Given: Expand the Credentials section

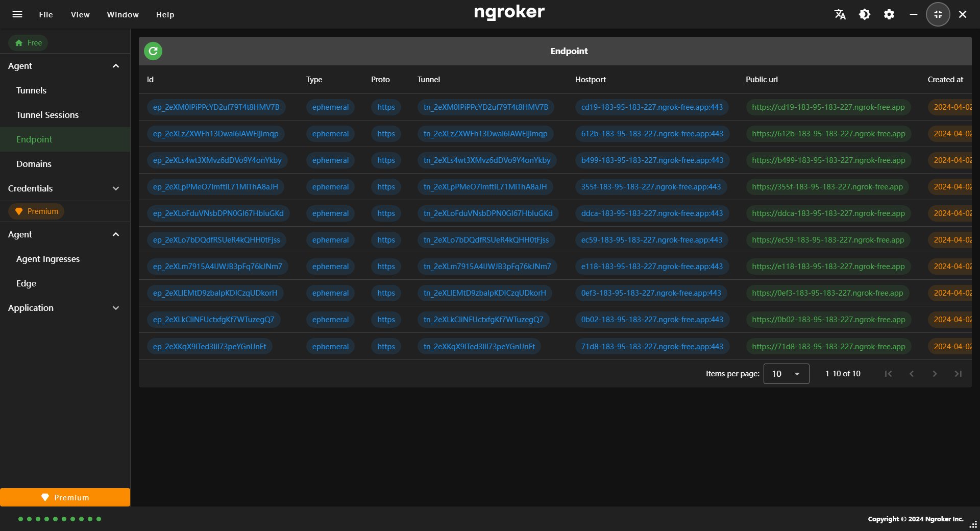Looking at the screenshot, I should click(x=65, y=188).
